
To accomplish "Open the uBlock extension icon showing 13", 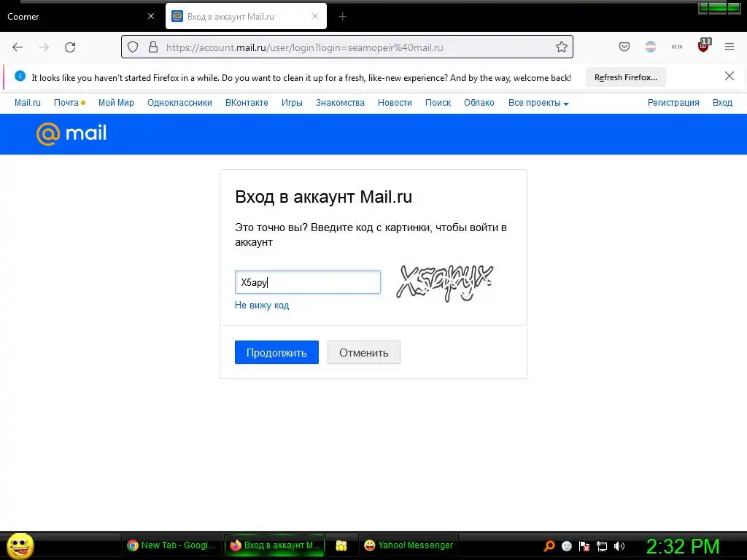I will 704,45.
